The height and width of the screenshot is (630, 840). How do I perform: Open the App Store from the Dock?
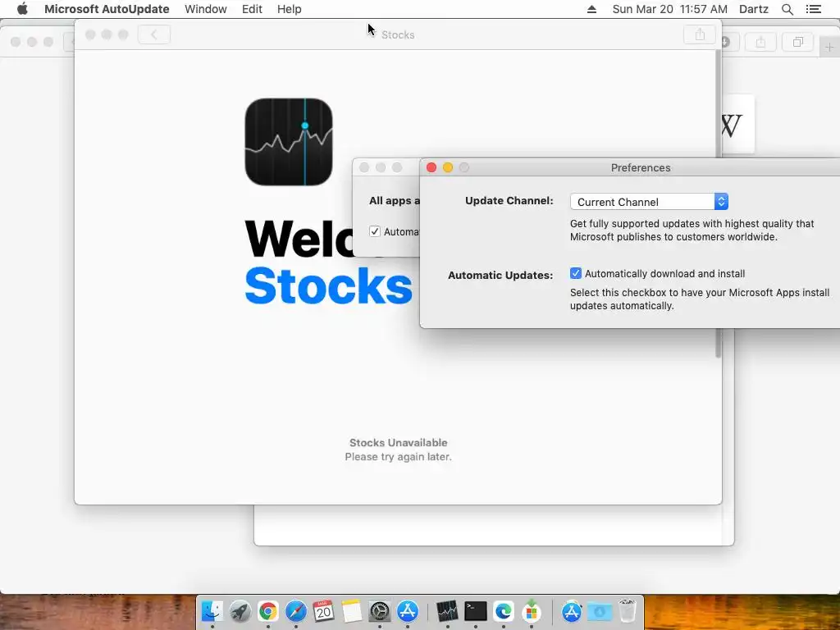[407, 610]
